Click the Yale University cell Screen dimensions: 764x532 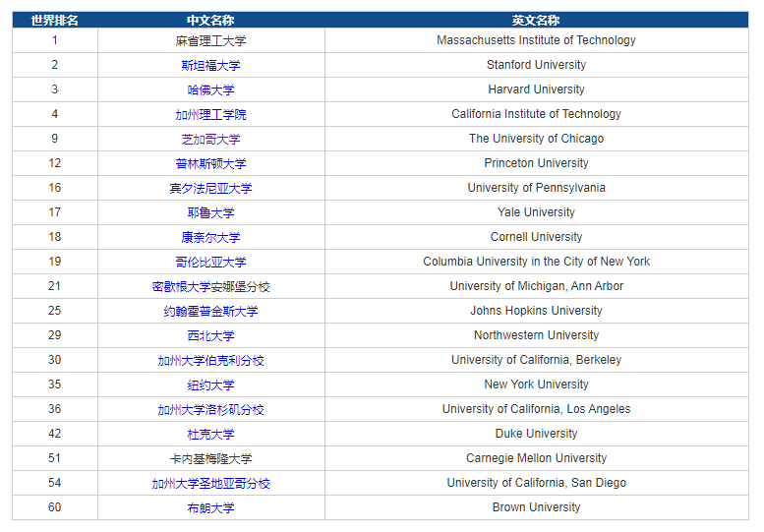point(536,212)
